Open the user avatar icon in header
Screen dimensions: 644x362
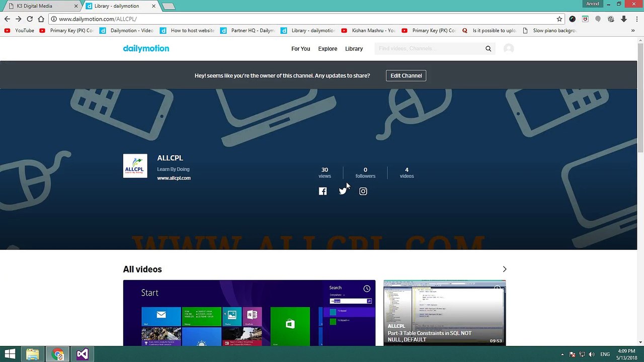(509, 49)
